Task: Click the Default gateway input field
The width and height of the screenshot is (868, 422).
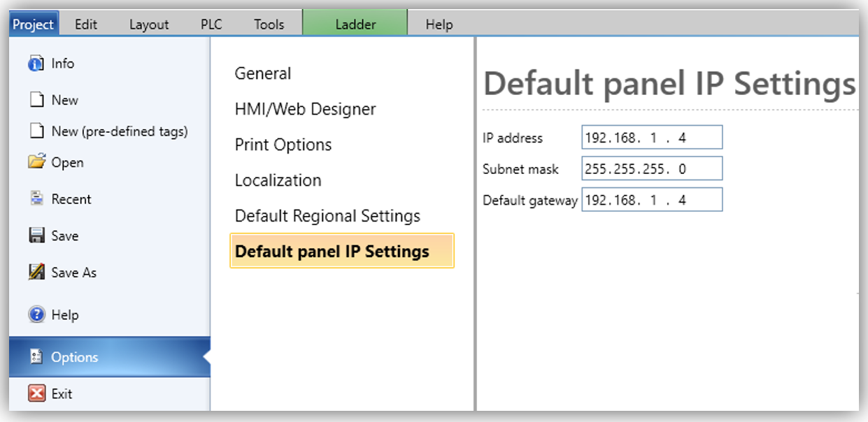Action: pos(652,200)
